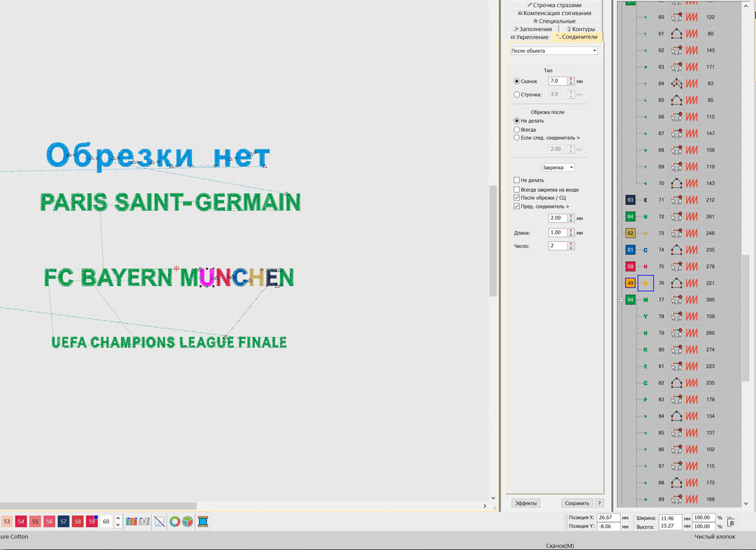Open the color sequence view icon

[131, 521]
